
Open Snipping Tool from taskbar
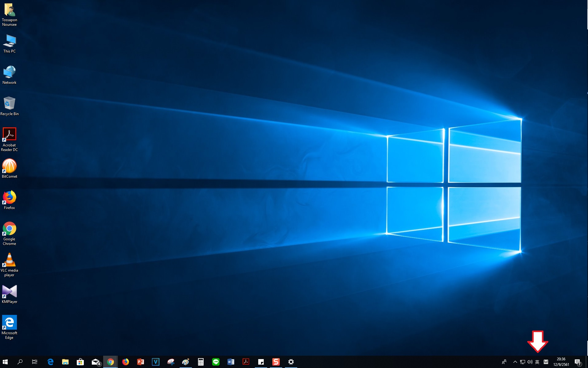[171, 362]
